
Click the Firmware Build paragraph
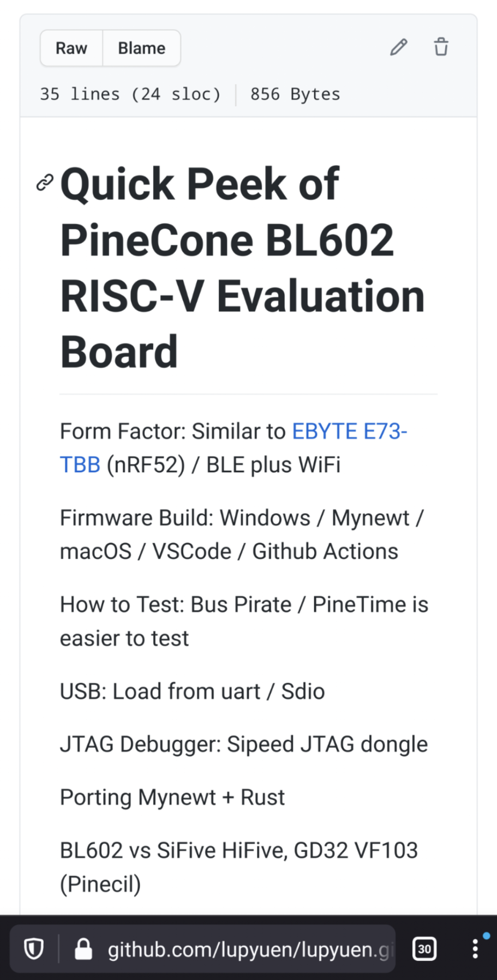click(x=241, y=534)
